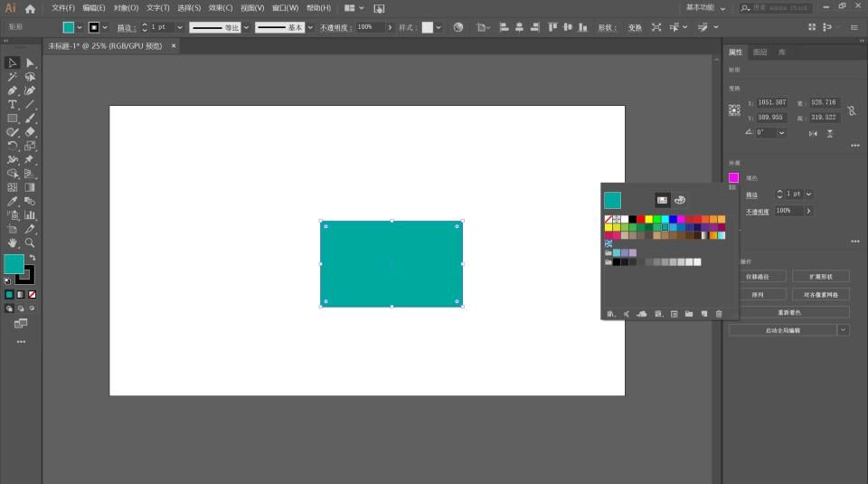Expand the opacity arrow in control bar
The image size is (868, 484).
390,27
